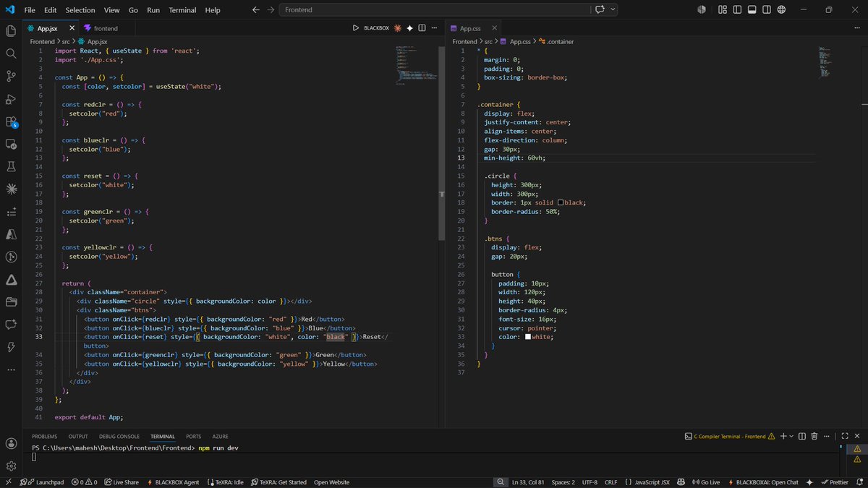Open More Actions for App.css editor group
This screenshot has height=488, width=868.
click(x=859, y=28)
